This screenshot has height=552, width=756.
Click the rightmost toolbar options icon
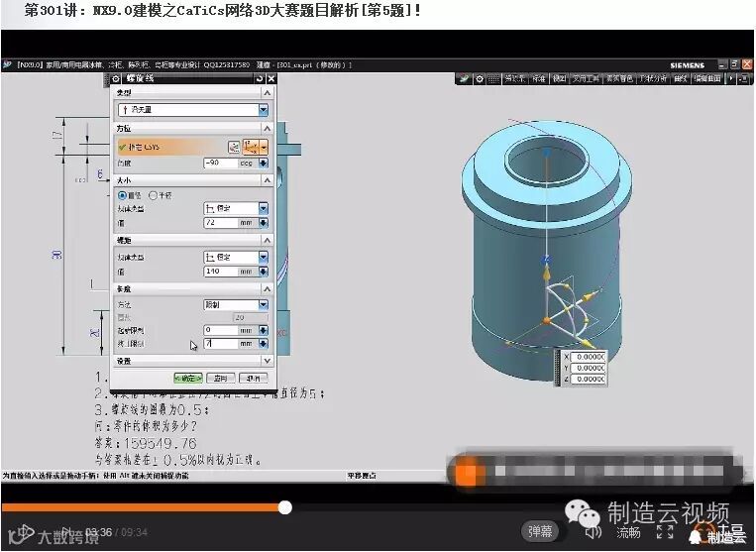(x=744, y=78)
